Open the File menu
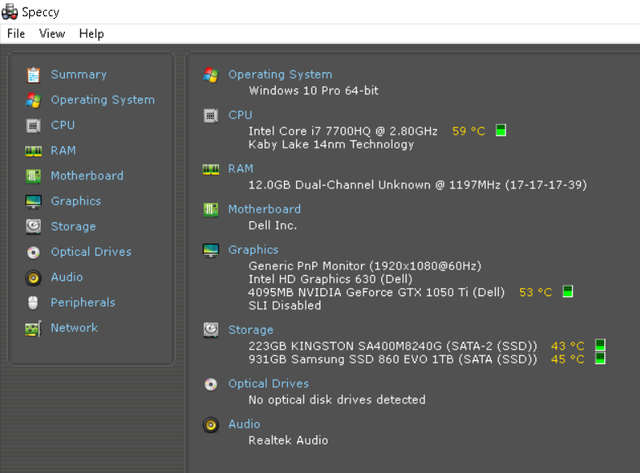Viewport: 640px width, 473px height. click(x=16, y=33)
